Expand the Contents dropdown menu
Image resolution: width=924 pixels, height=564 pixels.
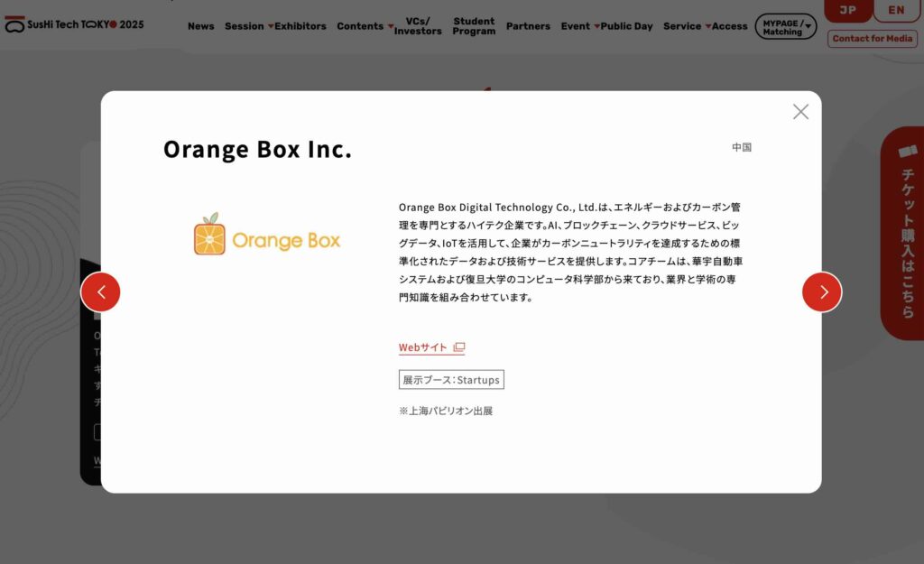[x=365, y=26]
